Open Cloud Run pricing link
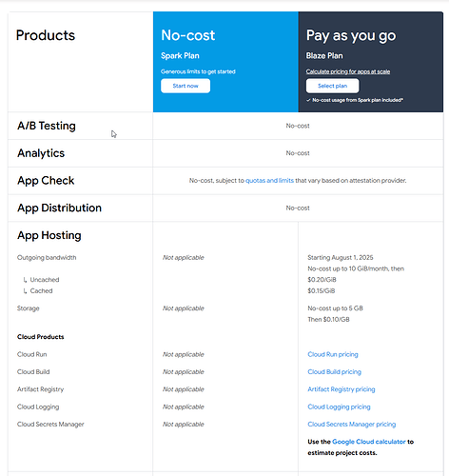The width and height of the screenshot is (449, 476). [x=333, y=354]
